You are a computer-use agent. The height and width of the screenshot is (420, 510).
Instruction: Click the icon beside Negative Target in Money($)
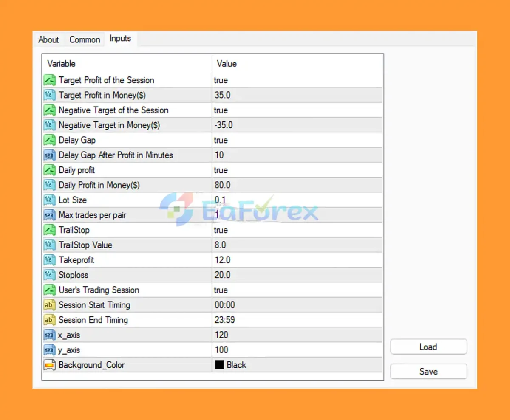(x=50, y=125)
